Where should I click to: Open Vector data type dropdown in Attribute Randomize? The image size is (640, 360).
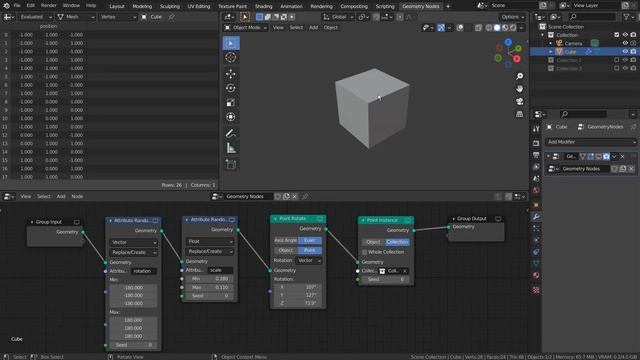133,242
